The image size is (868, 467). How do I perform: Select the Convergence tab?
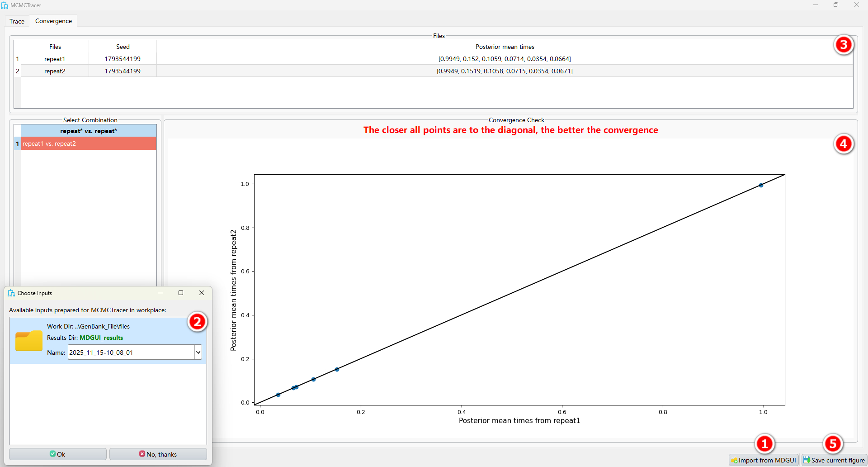[x=53, y=21]
